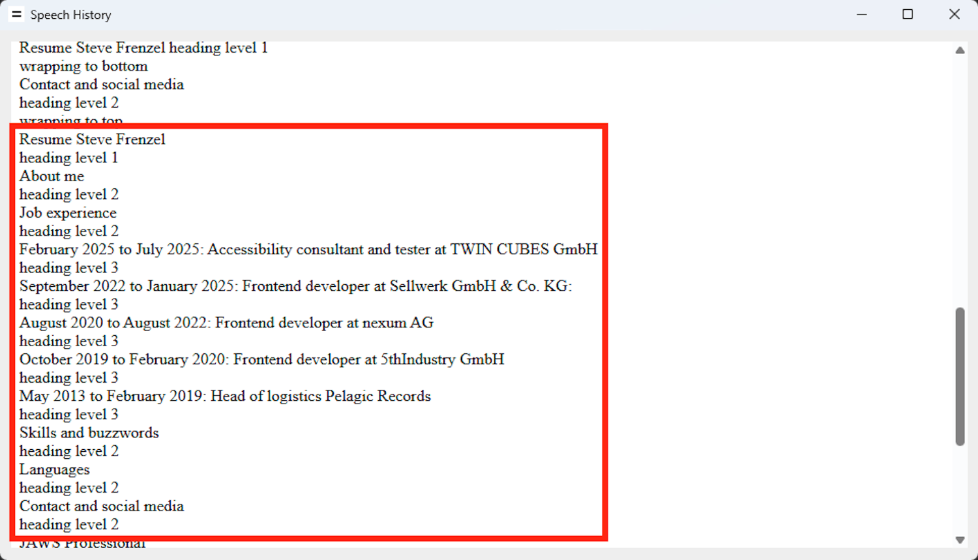This screenshot has height=560, width=978.
Task: Click the nexum AG frontend developer entry
Action: point(226,323)
